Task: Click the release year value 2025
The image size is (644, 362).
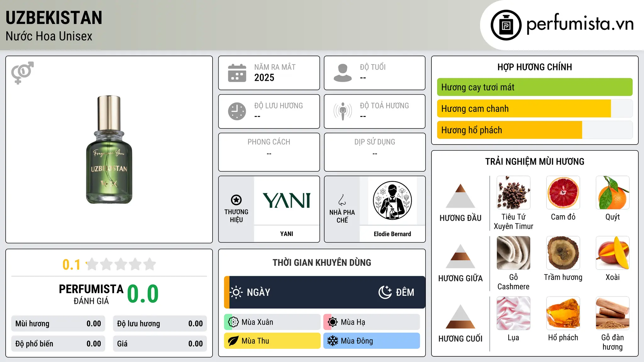Action: [264, 78]
